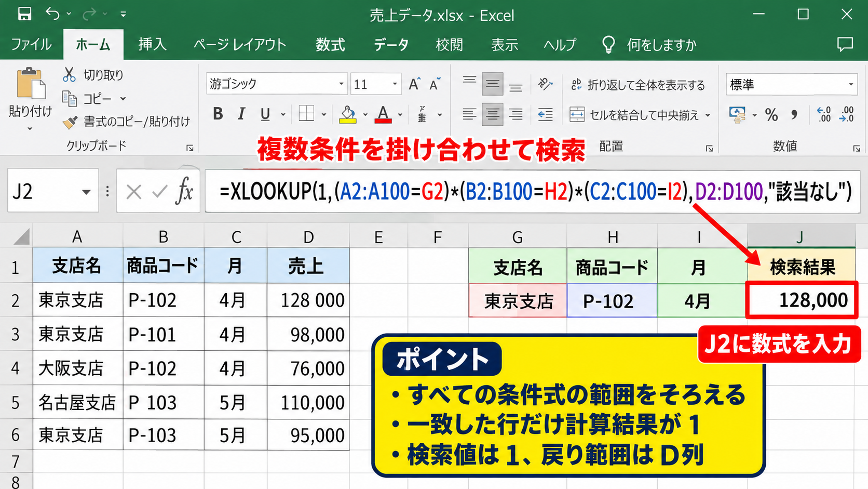Viewport: 868px width, 489px height.
Task: Toggle Underline formatting
Action: [265, 114]
